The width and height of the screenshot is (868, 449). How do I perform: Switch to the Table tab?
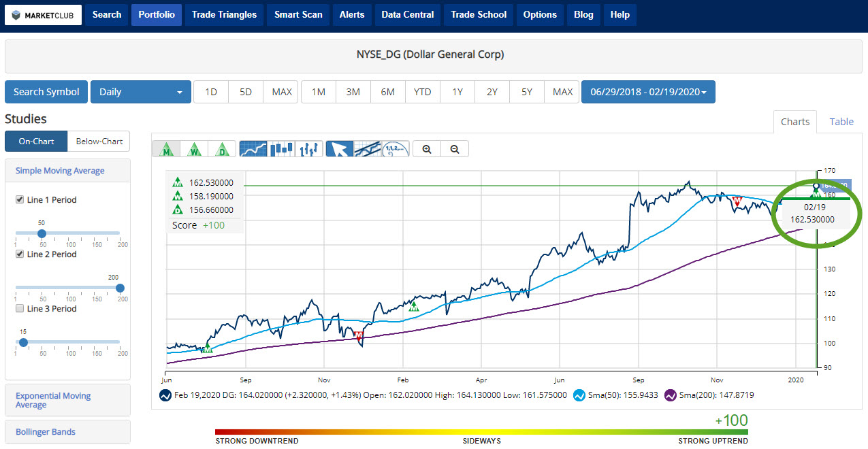(x=841, y=122)
